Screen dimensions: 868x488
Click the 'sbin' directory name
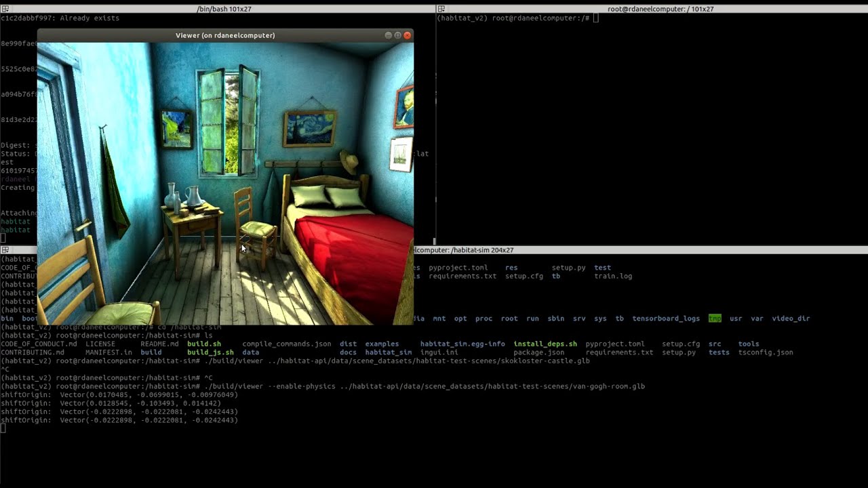click(x=555, y=319)
